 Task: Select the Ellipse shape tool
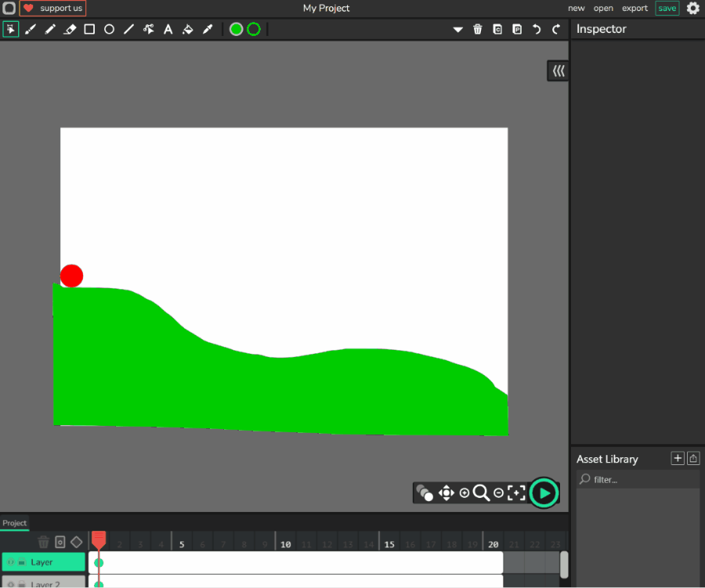click(x=109, y=29)
